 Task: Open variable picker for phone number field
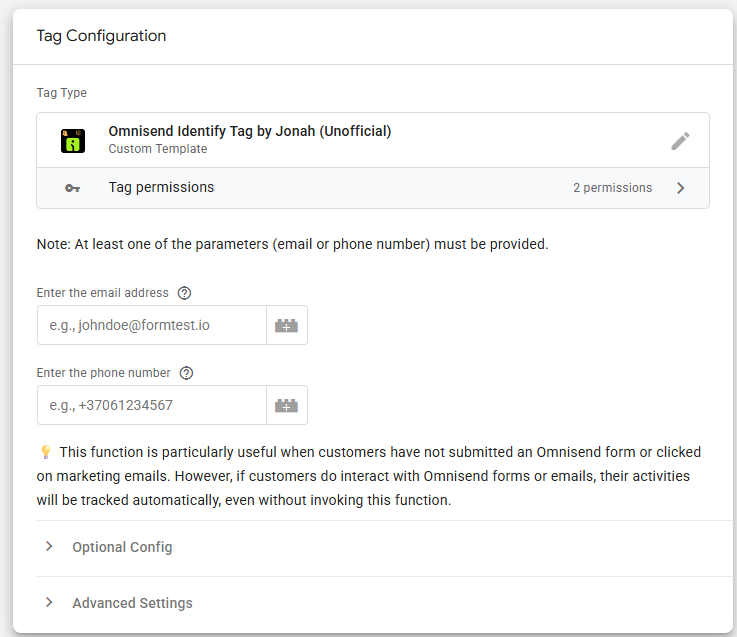(287, 405)
